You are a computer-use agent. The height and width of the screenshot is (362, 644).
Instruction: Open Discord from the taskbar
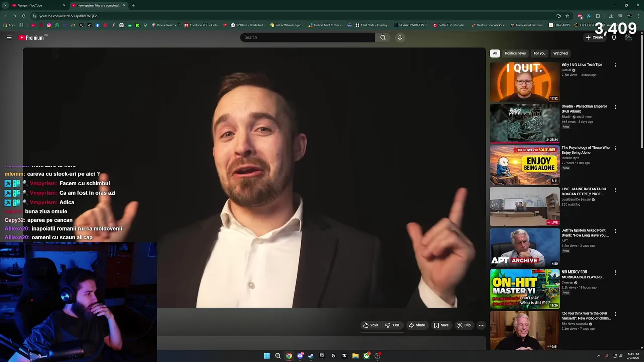click(x=300, y=356)
